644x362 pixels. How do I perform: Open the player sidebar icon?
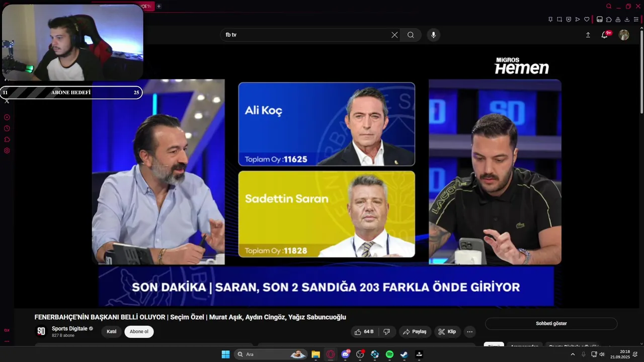tap(7, 117)
